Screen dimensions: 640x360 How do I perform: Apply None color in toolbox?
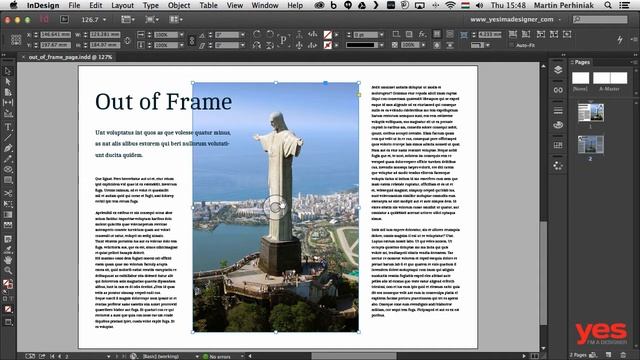pyautogui.click(x=8, y=309)
